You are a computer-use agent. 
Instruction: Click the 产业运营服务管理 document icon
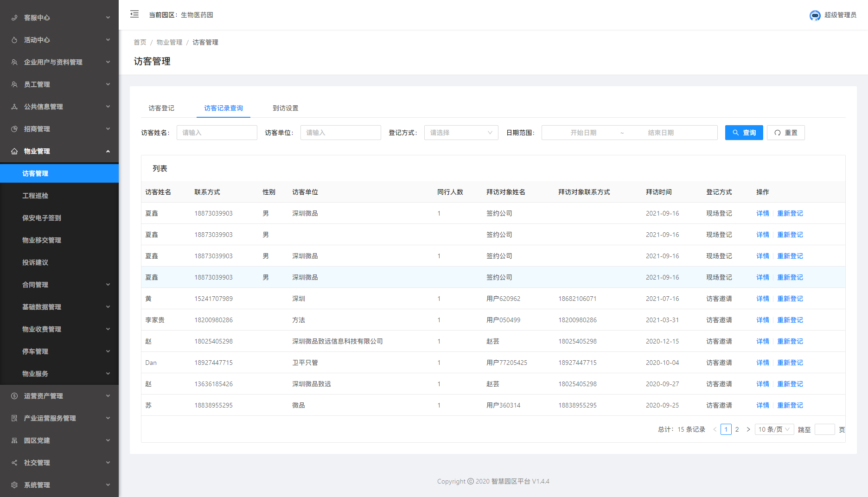14,418
